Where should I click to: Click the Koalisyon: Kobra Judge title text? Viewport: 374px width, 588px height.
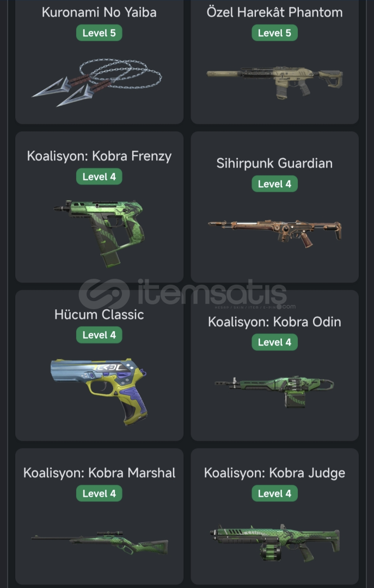point(274,473)
